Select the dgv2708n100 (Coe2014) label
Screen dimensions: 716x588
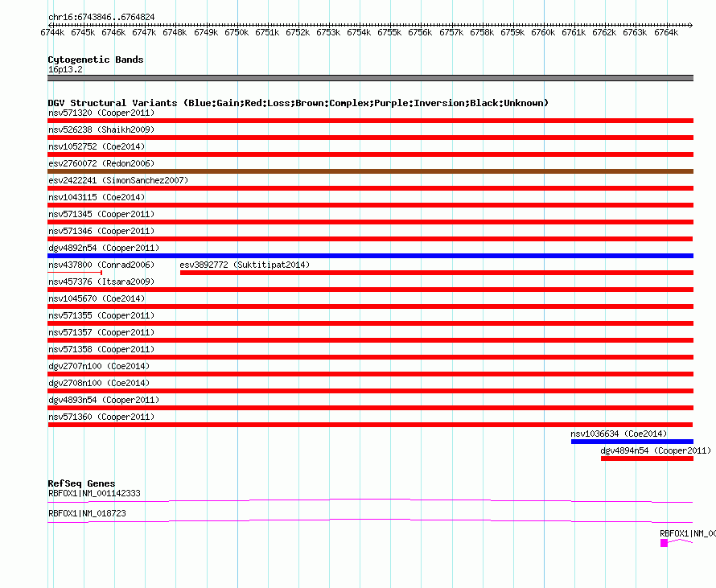99,383
